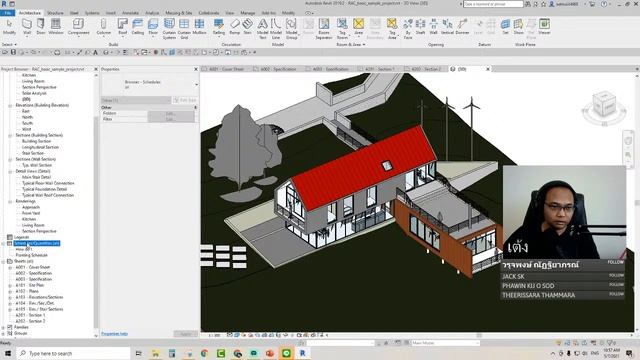Switch to the Manage ribbon tab
The image size is (640, 360).
[x=247, y=13]
